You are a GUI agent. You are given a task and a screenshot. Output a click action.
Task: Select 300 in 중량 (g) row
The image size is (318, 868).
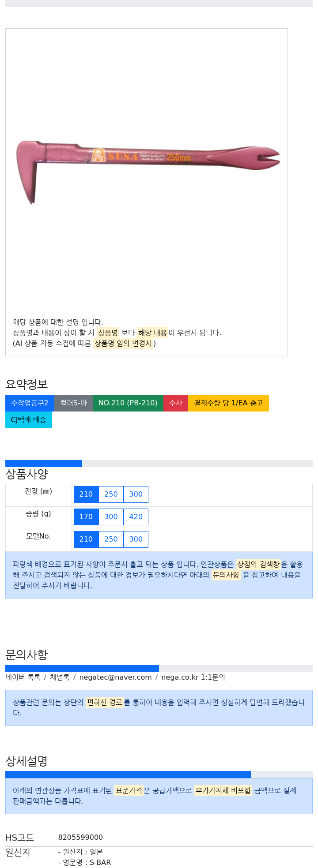[111, 516]
